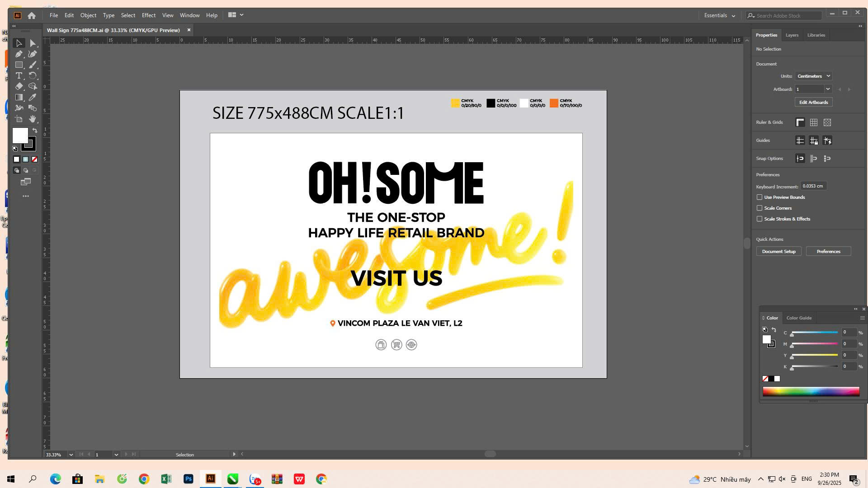The width and height of the screenshot is (868, 488).
Task: Click the Document Setup button
Action: click(x=779, y=252)
